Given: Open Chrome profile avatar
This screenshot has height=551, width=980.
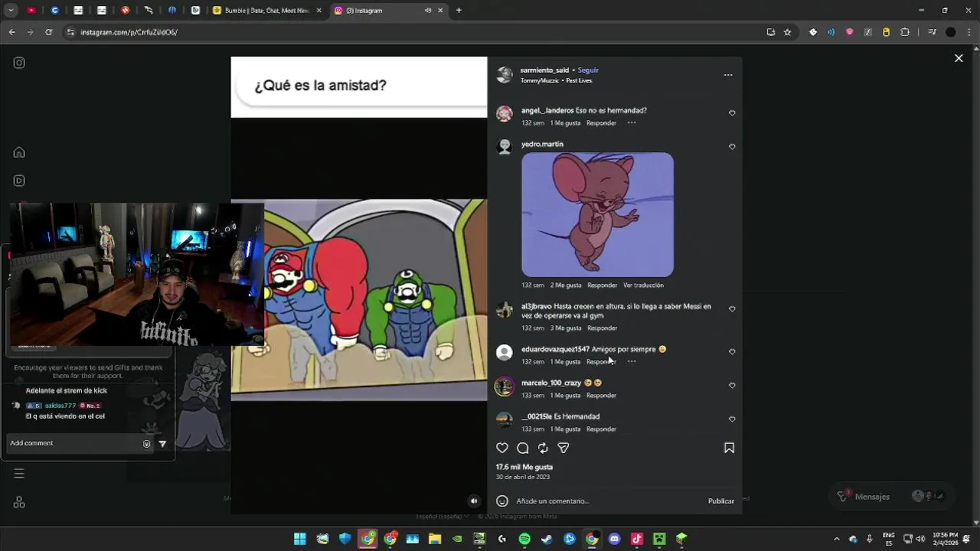Looking at the screenshot, I should coord(950,32).
